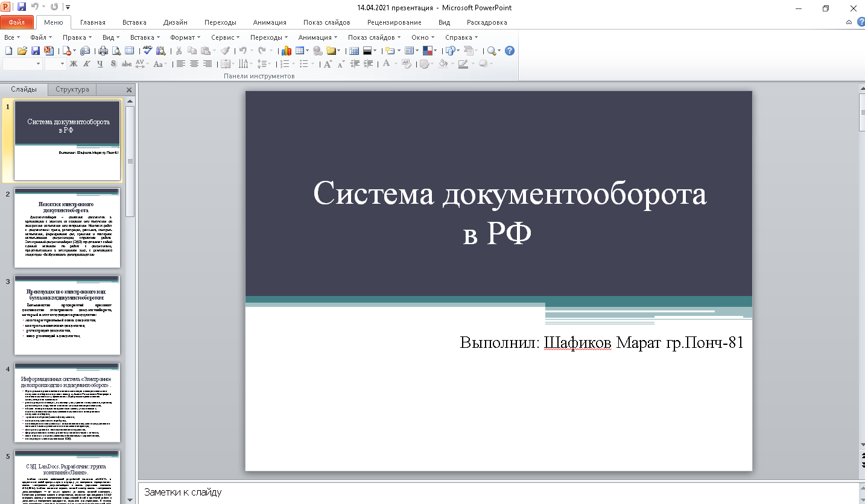The image size is (865, 504).
Task: Click Заметки к слайду notes area
Action: 498,493
